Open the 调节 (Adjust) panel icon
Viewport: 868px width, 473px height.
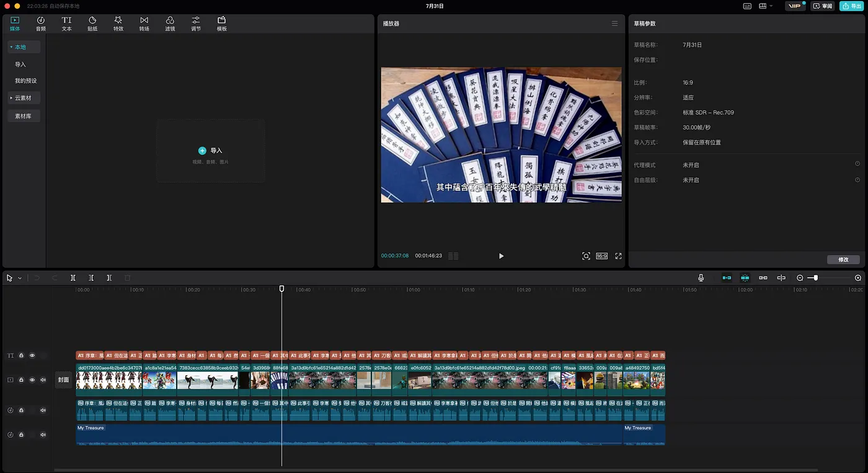196,24
